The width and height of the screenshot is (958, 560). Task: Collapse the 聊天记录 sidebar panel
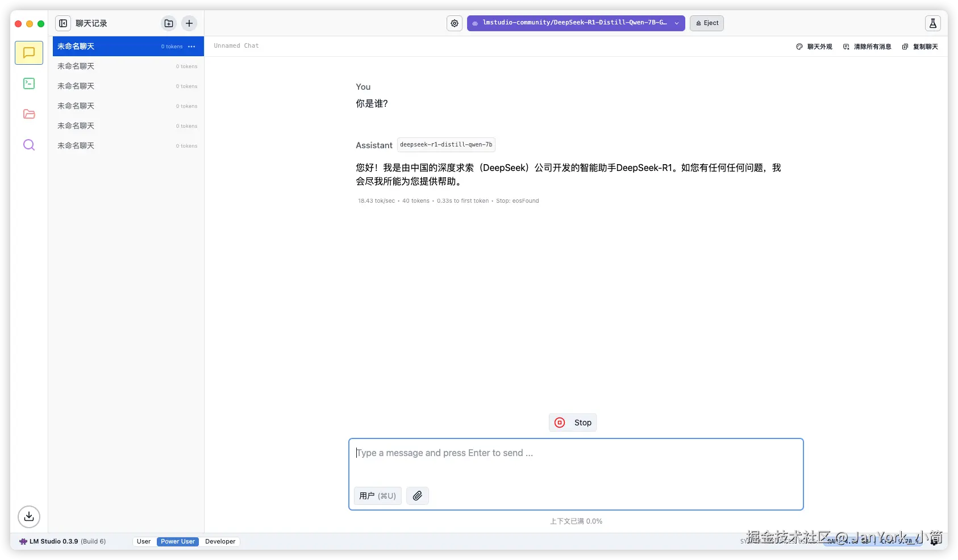pyautogui.click(x=63, y=23)
